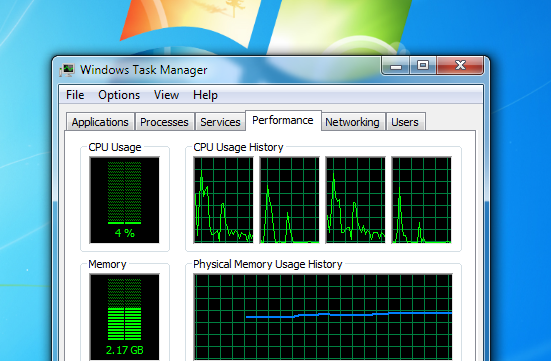Click the 'CPU Usage History' label
Screen dimensions: 551x361
[238, 147]
